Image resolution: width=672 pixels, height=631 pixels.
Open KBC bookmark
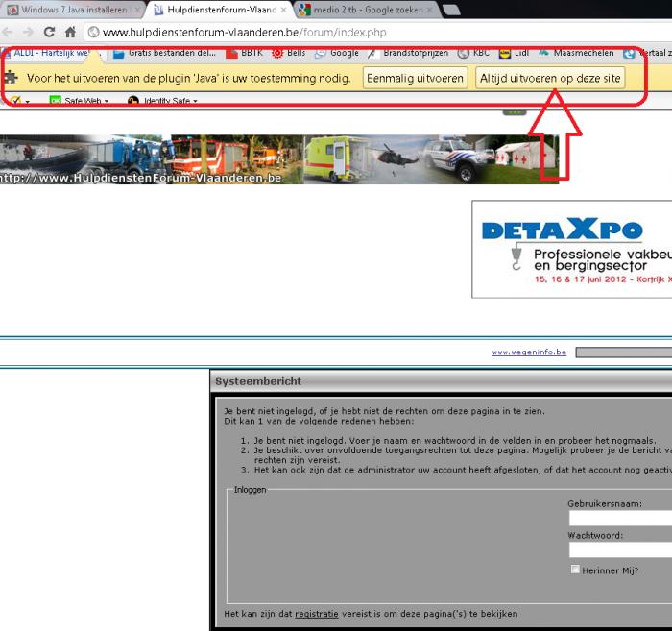pos(473,53)
